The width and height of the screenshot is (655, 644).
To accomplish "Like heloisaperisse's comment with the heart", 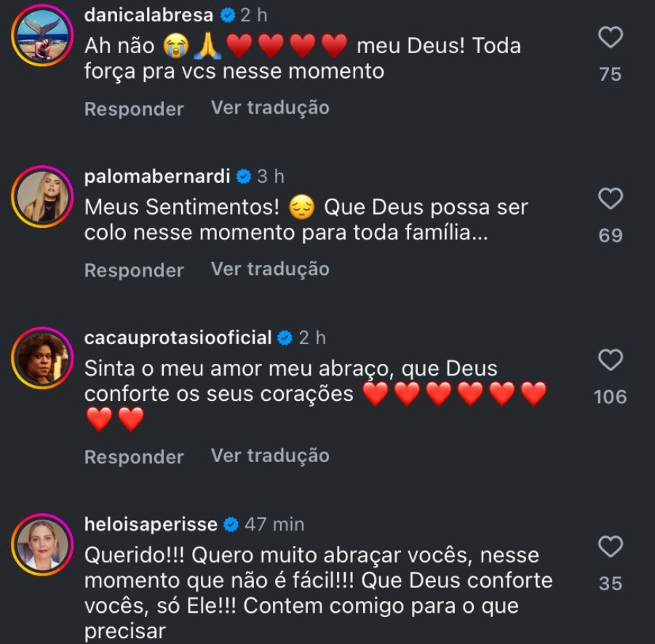I will click(x=610, y=546).
